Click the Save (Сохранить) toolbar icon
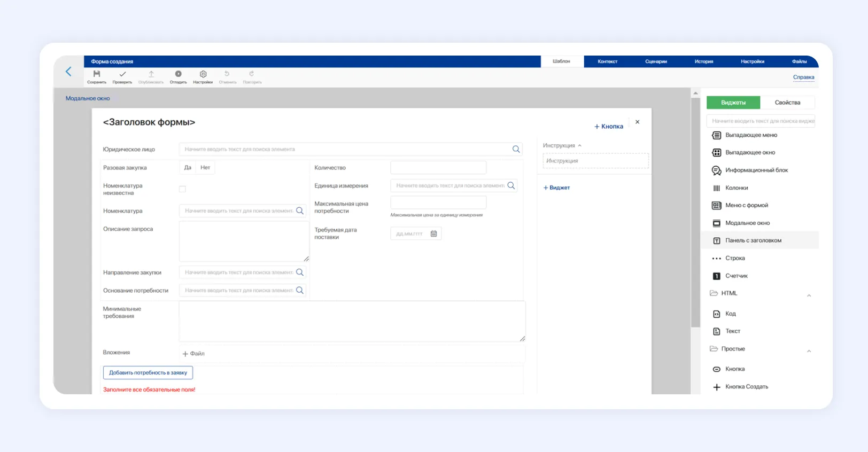 [97, 74]
